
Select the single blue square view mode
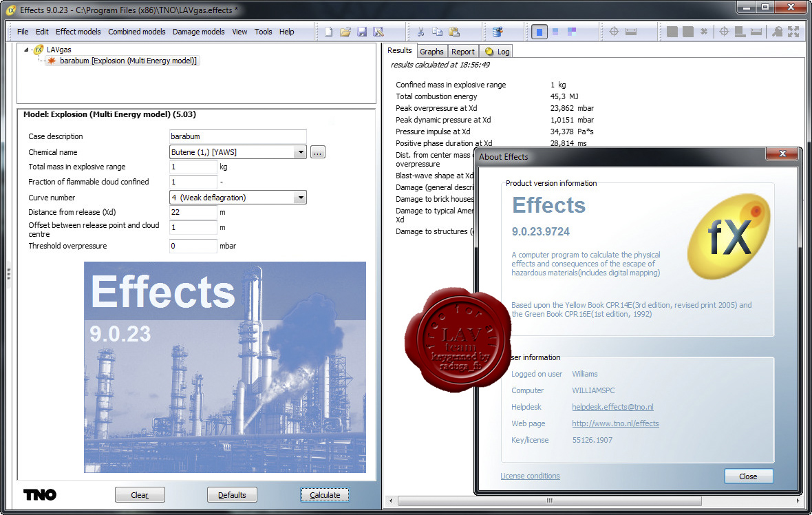click(539, 32)
